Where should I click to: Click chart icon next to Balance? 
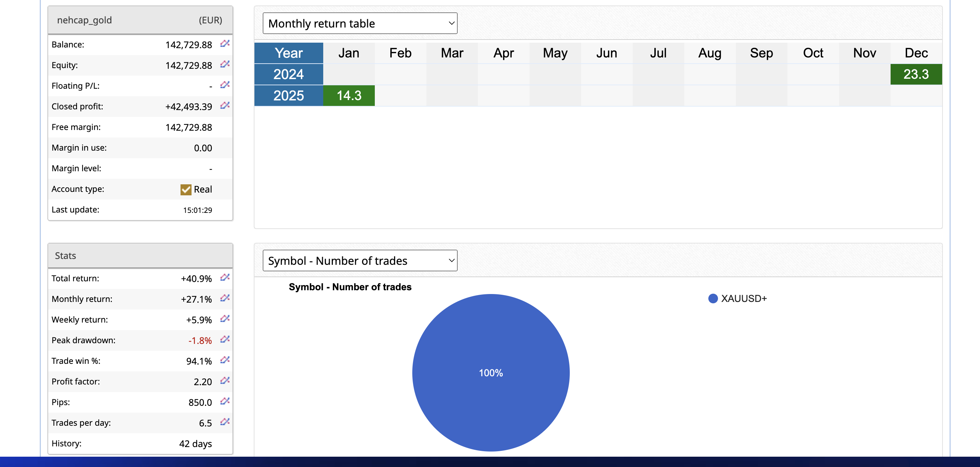(x=225, y=44)
